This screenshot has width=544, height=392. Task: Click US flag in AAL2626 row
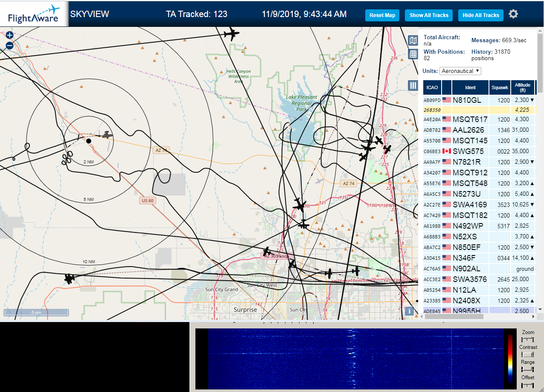tap(447, 130)
